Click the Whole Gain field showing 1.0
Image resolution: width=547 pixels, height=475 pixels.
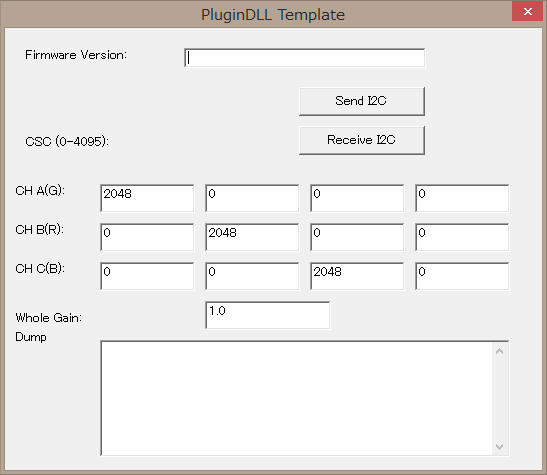click(x=268, y=315)
